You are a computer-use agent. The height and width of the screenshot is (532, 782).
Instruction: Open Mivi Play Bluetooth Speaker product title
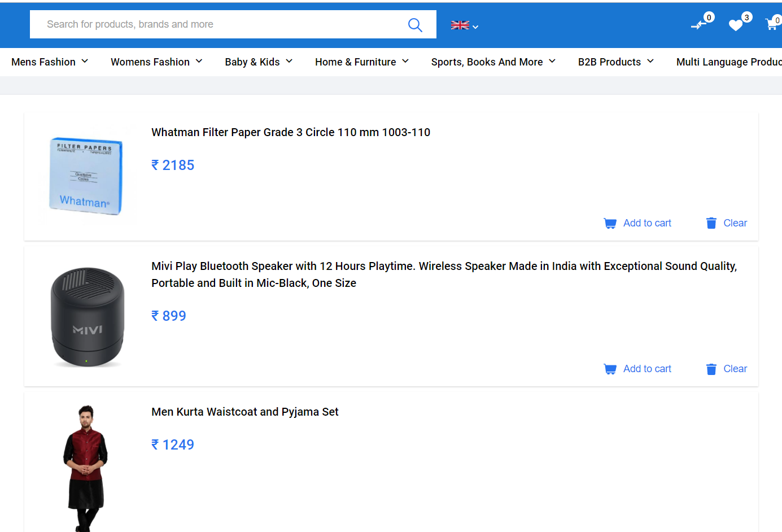444,274
